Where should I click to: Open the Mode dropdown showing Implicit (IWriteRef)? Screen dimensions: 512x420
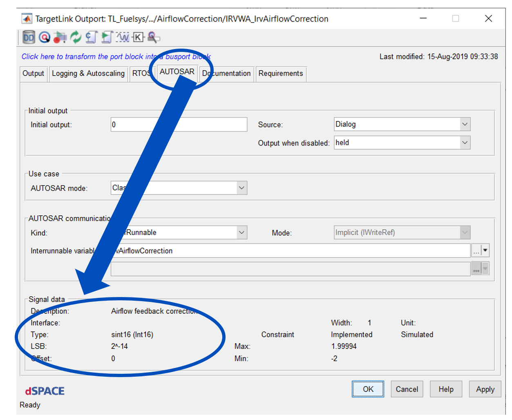pos(464,232)
